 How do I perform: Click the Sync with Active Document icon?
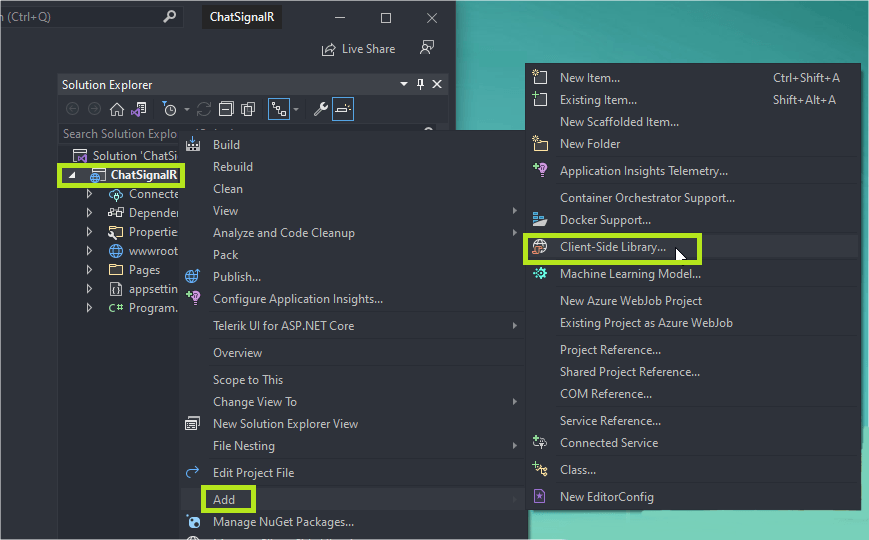click(x=204, y=109)
